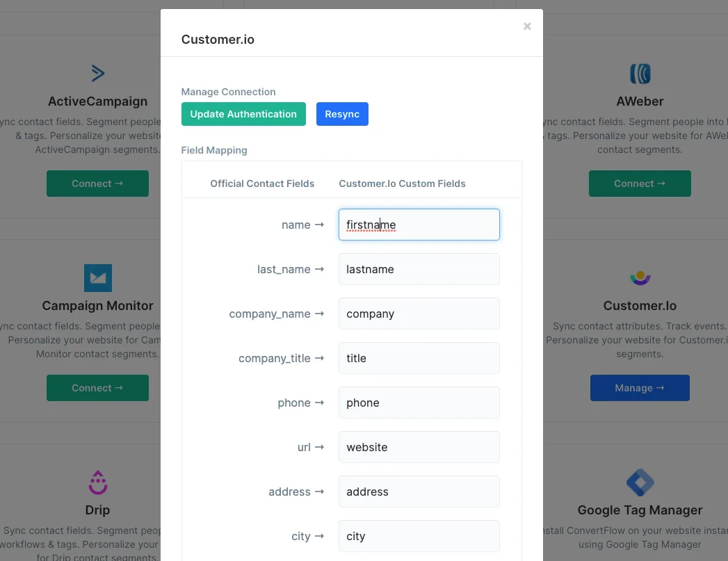Click the 'city' contact field label
Viewport: 728px width, 561px height.
tap(301, 537)
